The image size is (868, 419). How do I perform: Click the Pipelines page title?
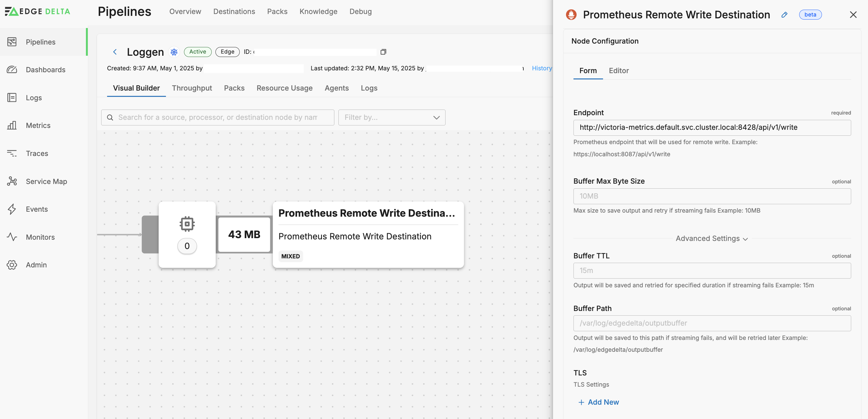(124, 12)
